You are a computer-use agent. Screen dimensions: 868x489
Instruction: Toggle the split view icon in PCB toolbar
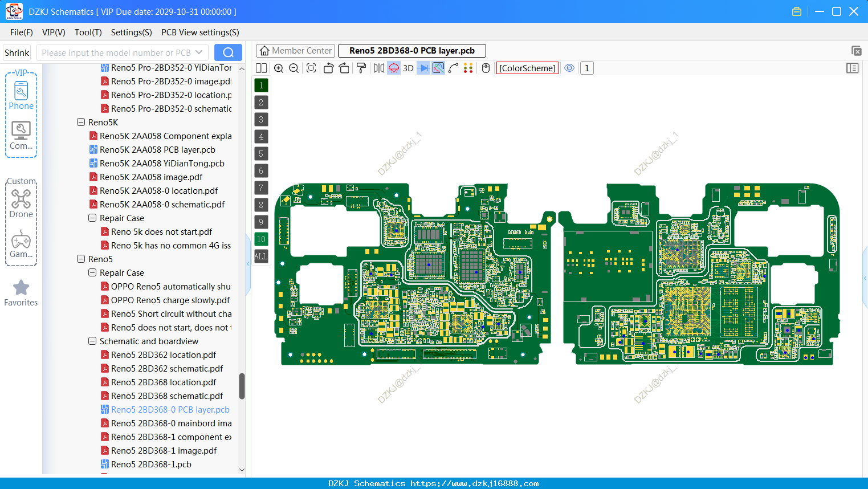tap(261, 68)
